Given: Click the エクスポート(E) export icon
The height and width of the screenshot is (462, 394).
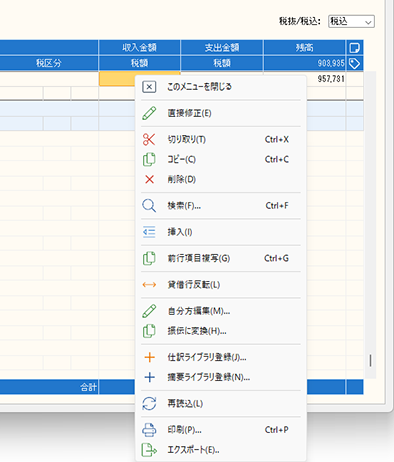Looking at the screenshot, I should point(149,450).
